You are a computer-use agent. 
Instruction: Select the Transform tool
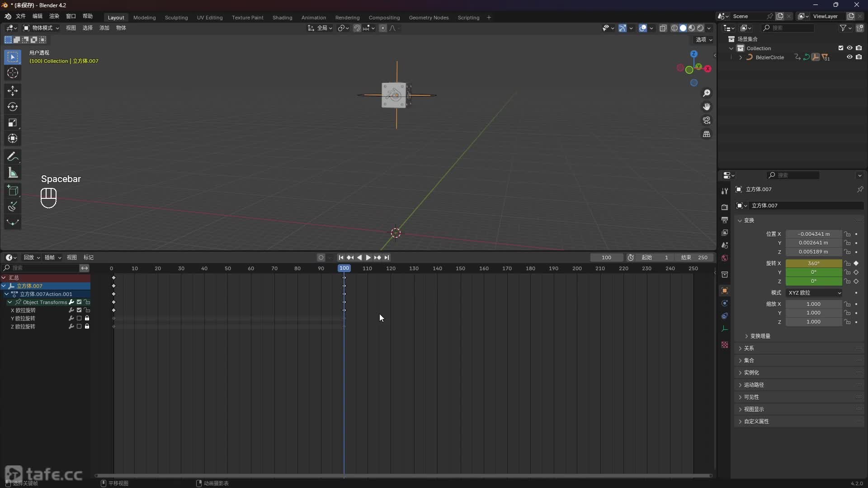tap(13, 138)
